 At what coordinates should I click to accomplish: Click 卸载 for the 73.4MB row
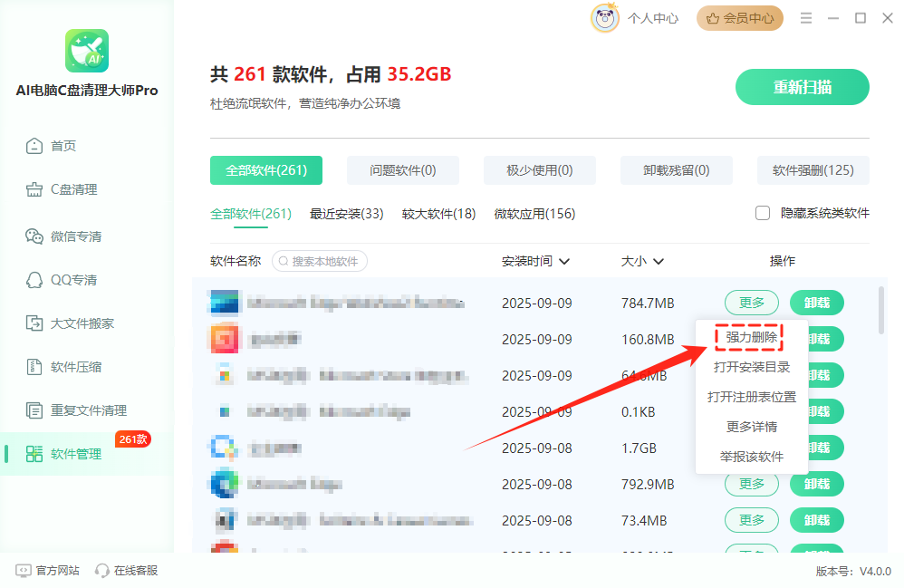point(817,521)
